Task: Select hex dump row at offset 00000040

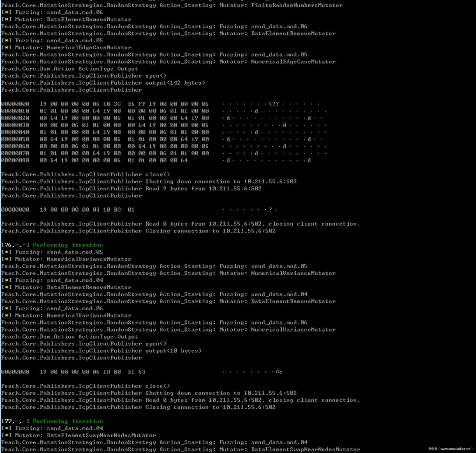Action: (124, 132)
